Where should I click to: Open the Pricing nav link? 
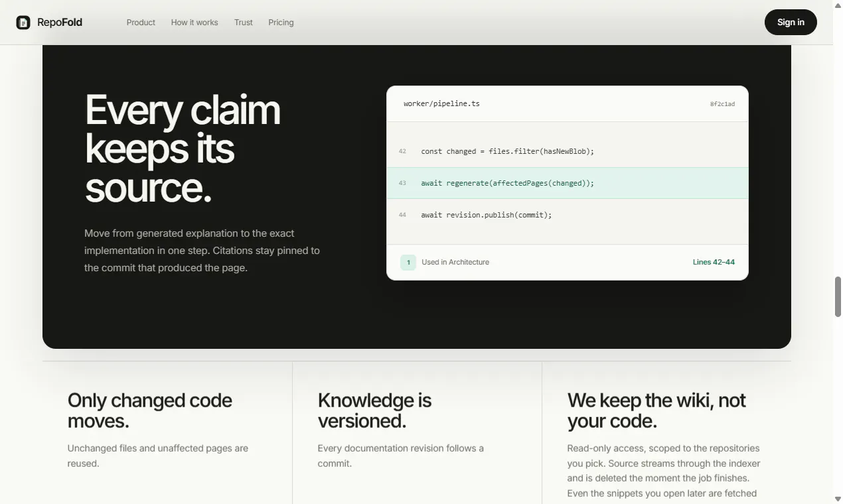pyautogui.click(x=281, y=23)
